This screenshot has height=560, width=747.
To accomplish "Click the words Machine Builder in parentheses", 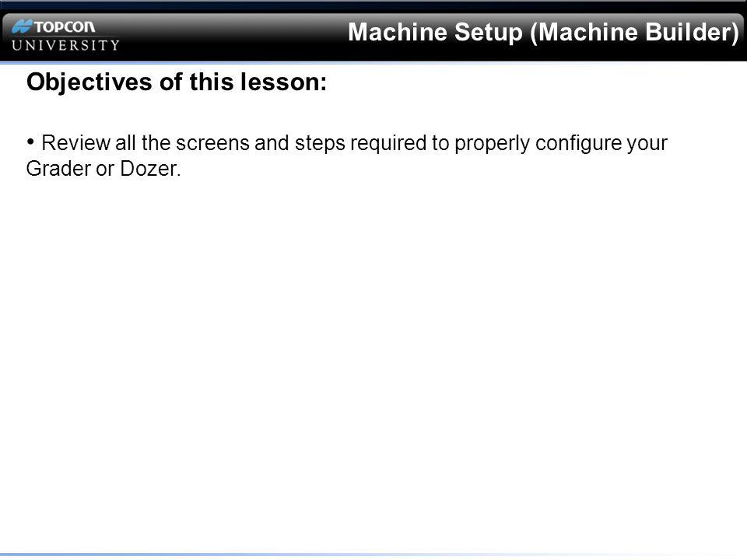I will tap(637, 33).
